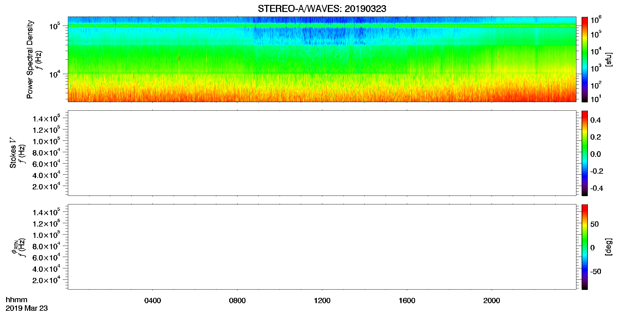Click the 4.0×10^4 tick in phi RTN panel

[x=46, y=269]
